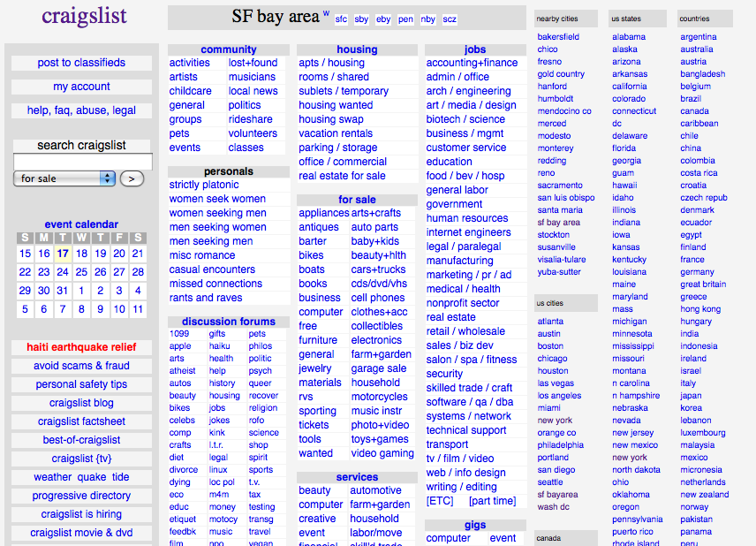Go to bakersfield nearby city
756x546 pixels.
pos(558,36)
